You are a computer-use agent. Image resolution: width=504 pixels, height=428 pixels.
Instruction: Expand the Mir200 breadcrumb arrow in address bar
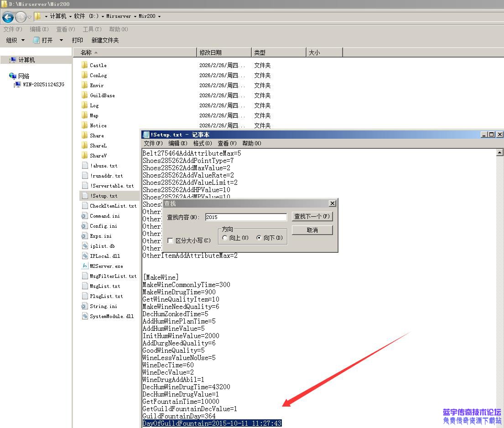(159, 16)
